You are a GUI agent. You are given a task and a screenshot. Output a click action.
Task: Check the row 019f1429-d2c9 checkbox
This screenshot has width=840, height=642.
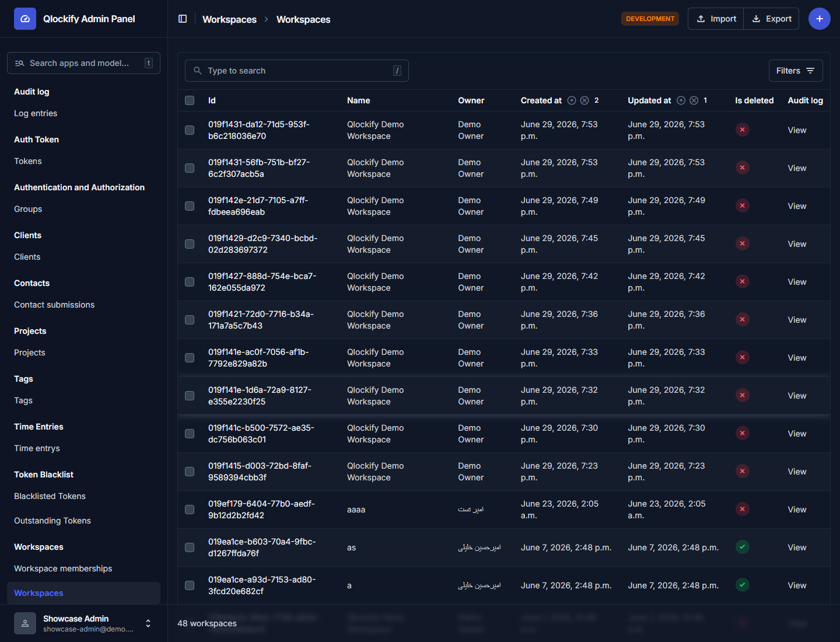point(190,244)
